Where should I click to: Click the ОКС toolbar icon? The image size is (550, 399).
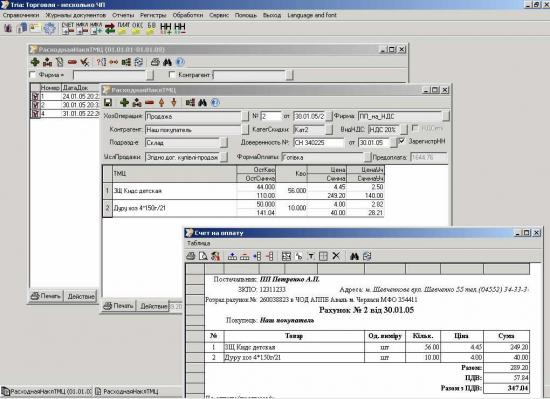tap(137, 28)
